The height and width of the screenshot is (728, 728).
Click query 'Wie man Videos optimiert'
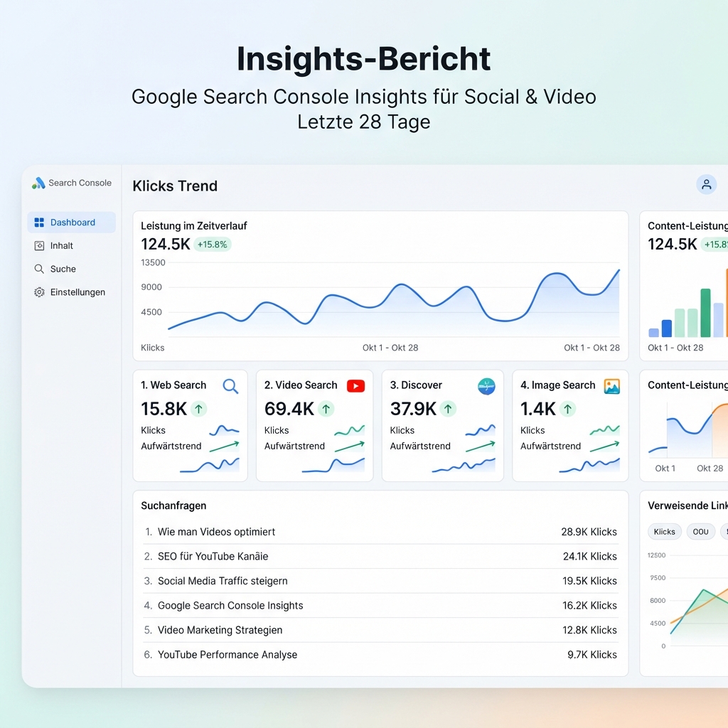pos(216,532)
